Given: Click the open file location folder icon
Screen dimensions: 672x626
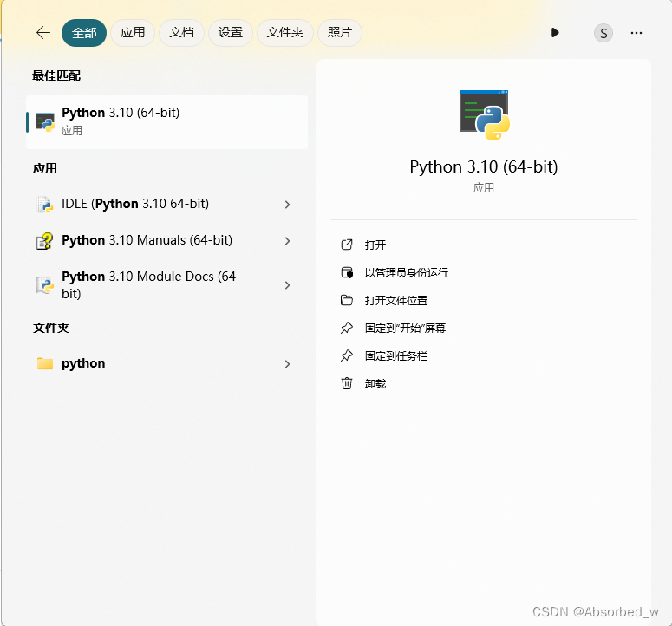Looking at the screenshot, I should click(347, 300).
